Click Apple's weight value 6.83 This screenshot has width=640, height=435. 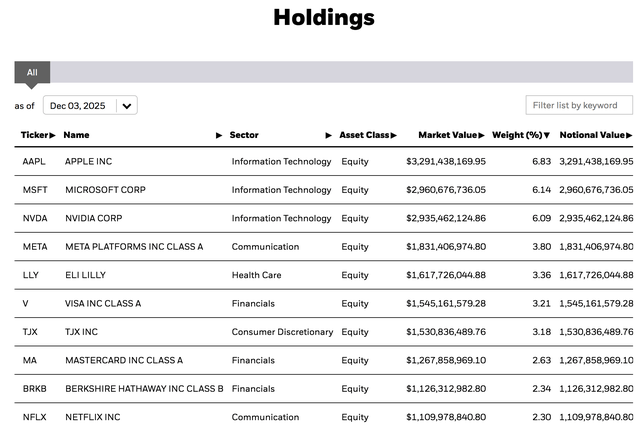tap(541, 162)
